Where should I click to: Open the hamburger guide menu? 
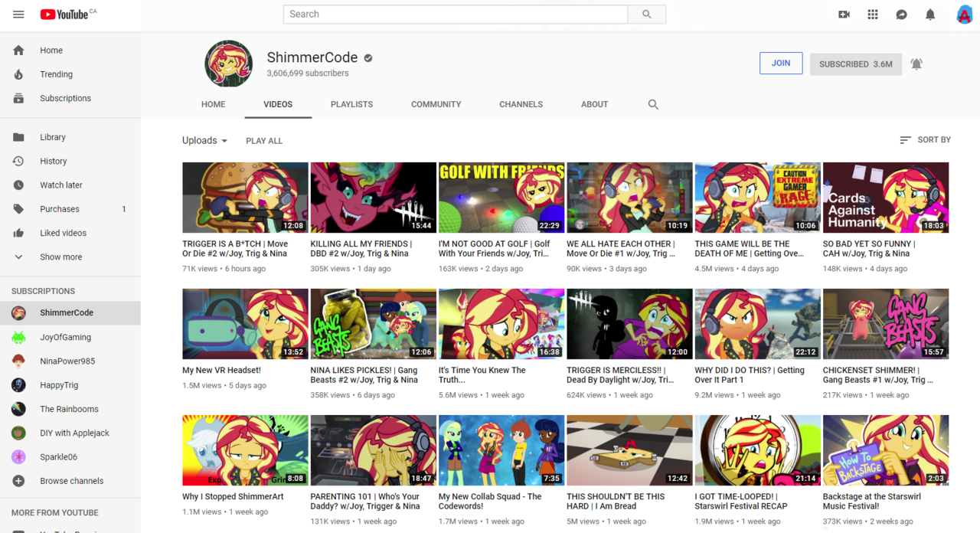18,15
